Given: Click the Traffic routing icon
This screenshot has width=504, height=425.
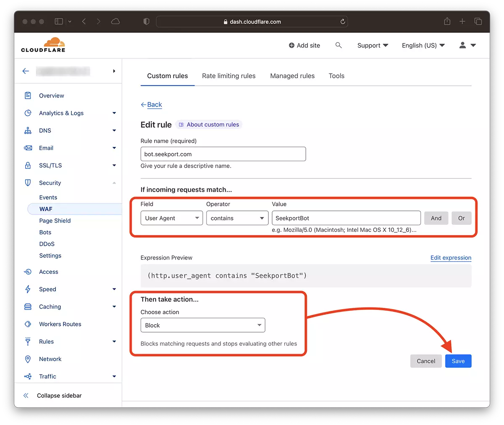Looking at the screenshot, I should pyautogui.click(x=28, y=376).
